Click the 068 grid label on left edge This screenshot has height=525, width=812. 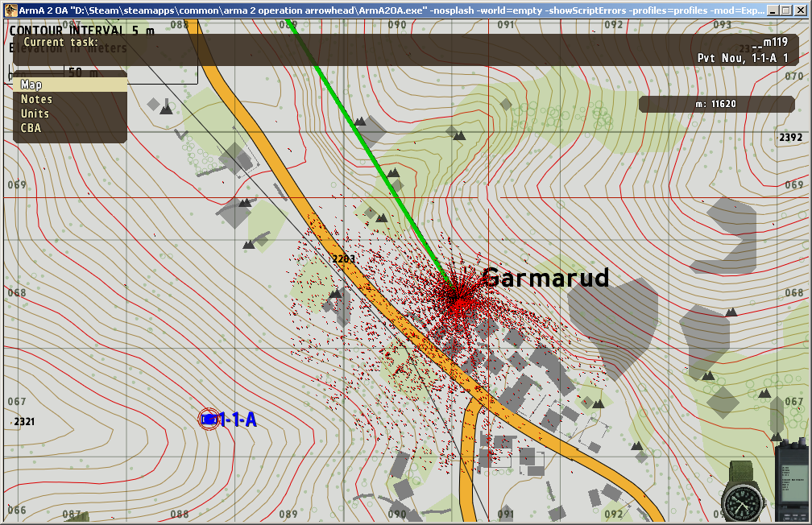tap(17, 292)
